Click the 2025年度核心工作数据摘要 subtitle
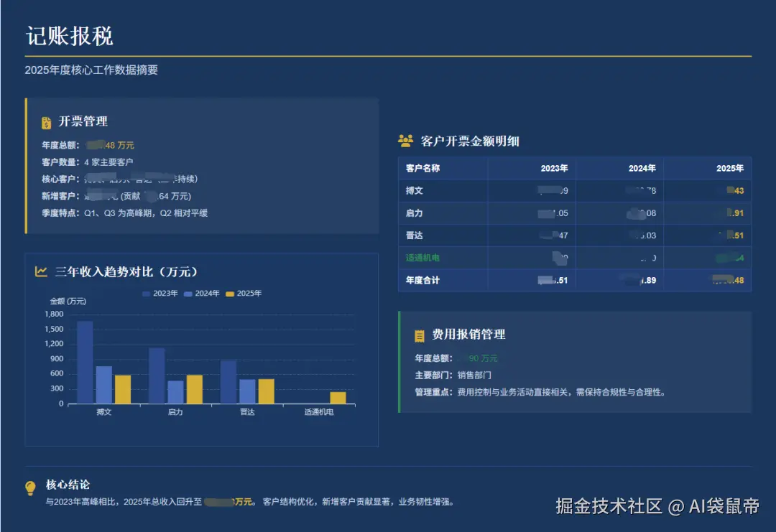This screenshot has height=532, width=776. 92,70
